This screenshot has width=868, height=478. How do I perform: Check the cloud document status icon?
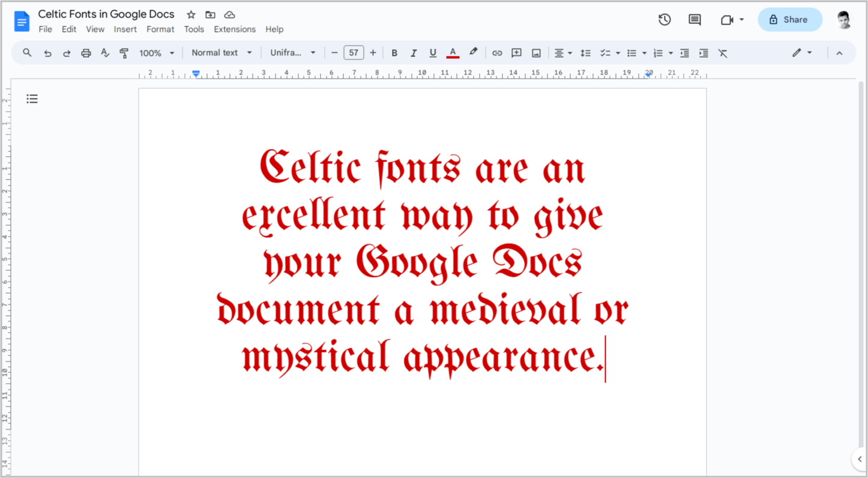coord(229,14)
